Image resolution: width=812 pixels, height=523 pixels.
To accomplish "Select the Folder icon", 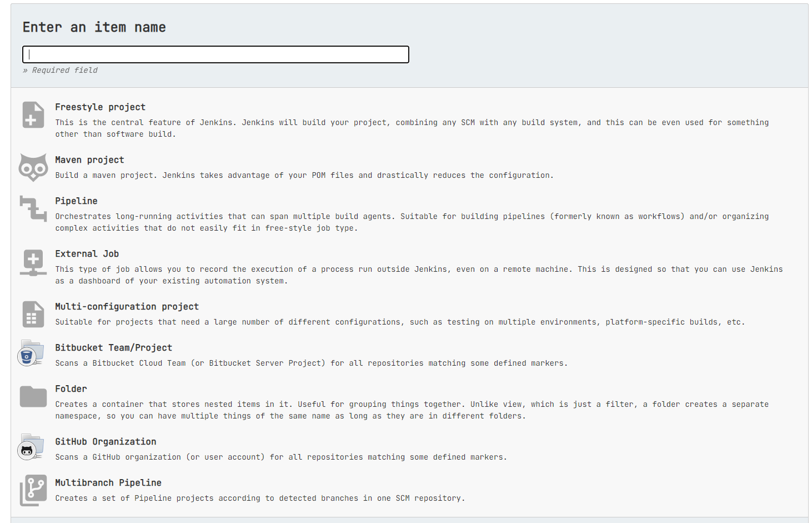I will tap(33, 397).
